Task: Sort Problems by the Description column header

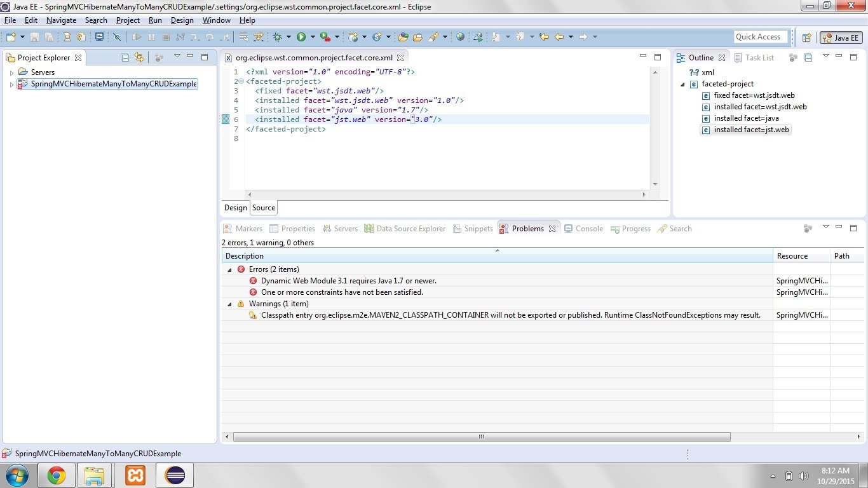Action: point(498,256)
